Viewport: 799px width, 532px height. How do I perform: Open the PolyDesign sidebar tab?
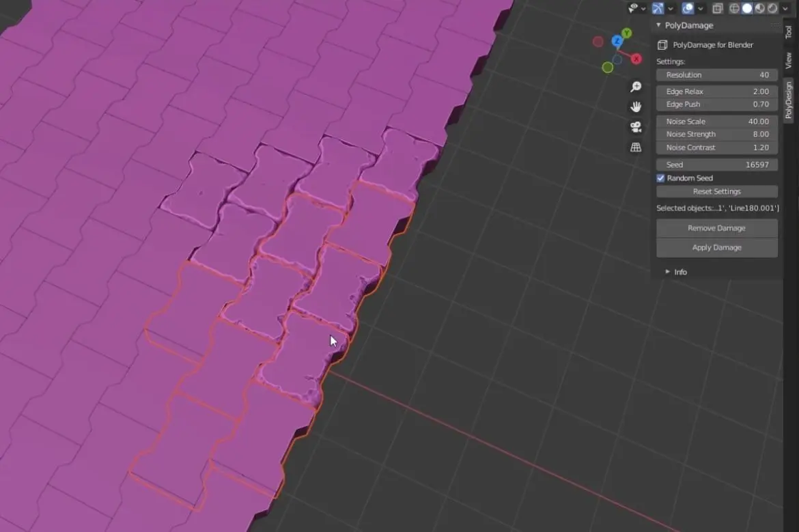789,100
